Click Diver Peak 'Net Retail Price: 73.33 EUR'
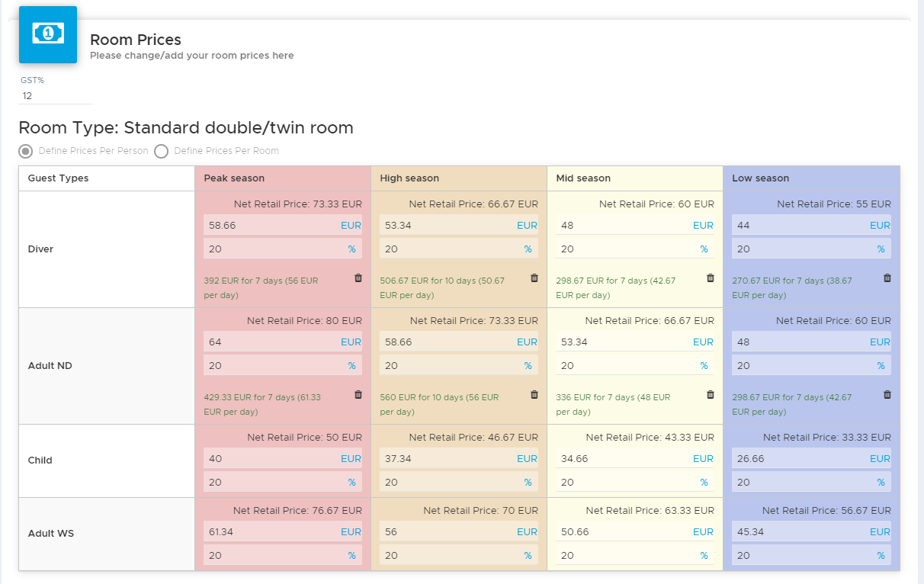924x584 pixels. coord(297,204)
